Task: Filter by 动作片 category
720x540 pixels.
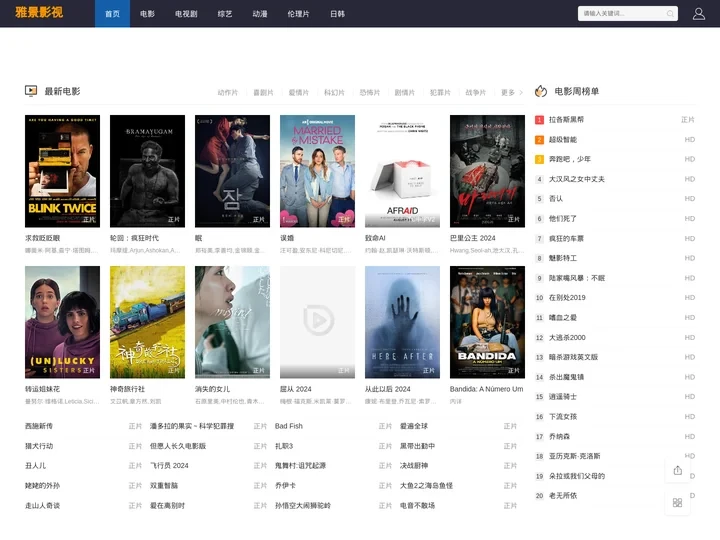Action: pos(228,93)
